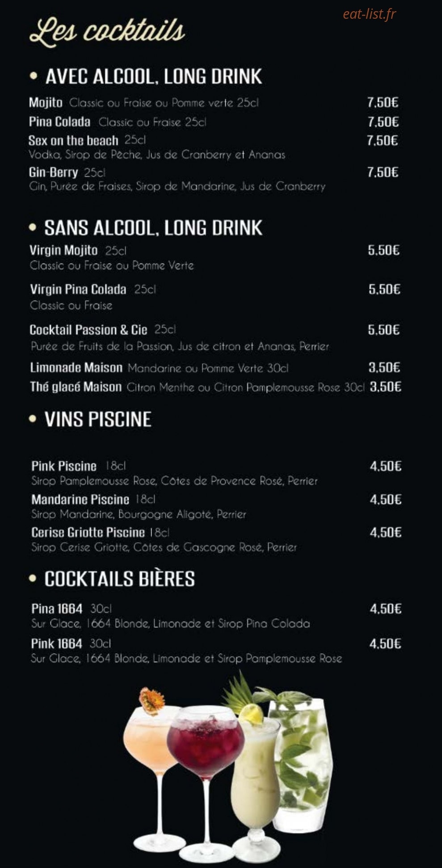Select the Virgin Mojito item
The height and width of the screenshot is (868, 442).
(x=63, y=250)
